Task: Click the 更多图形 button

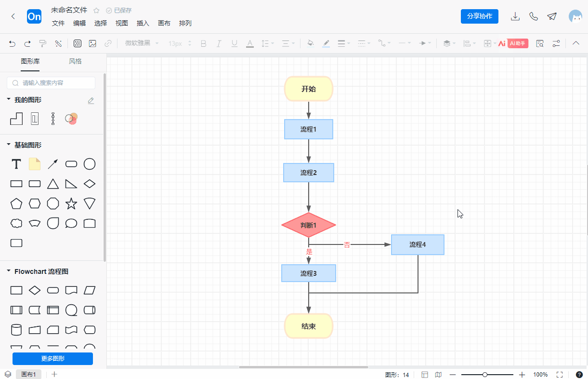Action: [52, 359]
